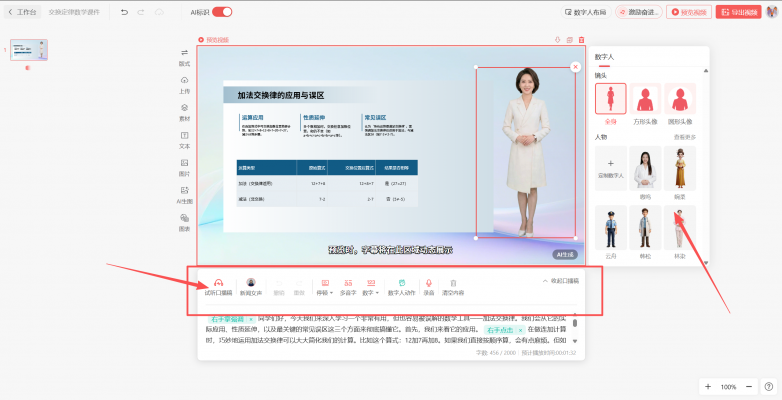This screenshot has height=400, width=782.
Task: Select the first slide thumbnail
Action: (x=29, y=50)
